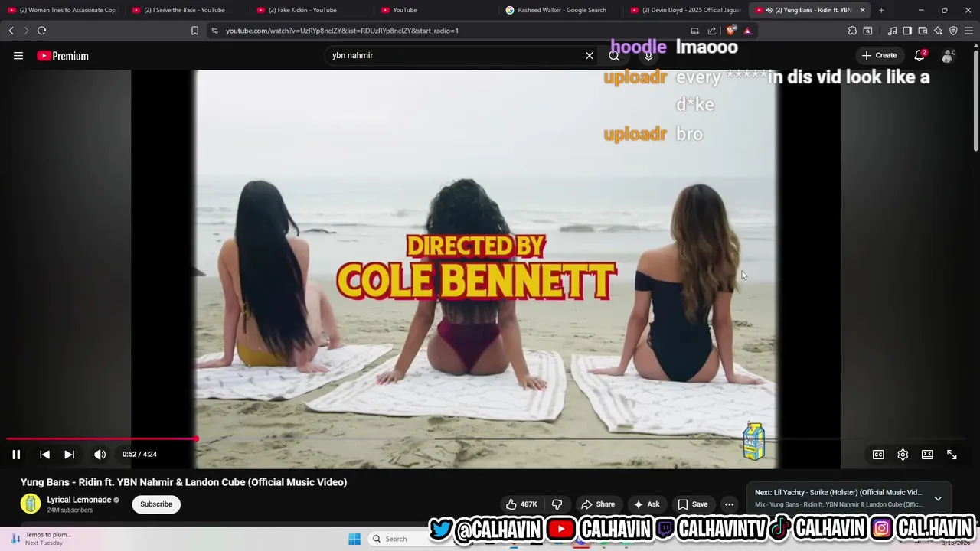Screen dimensions: 980x551
Task: Toggle theater mode
Action: [x=927, y=455]
